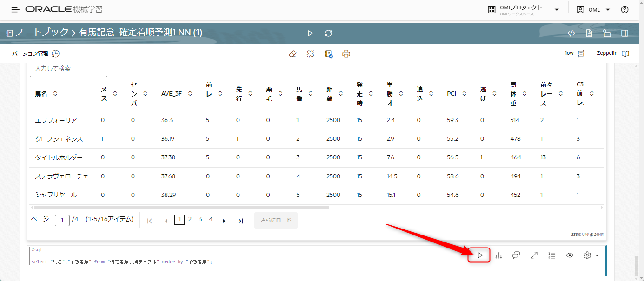
Task: Click the page number input box
Action: (62, 220)
